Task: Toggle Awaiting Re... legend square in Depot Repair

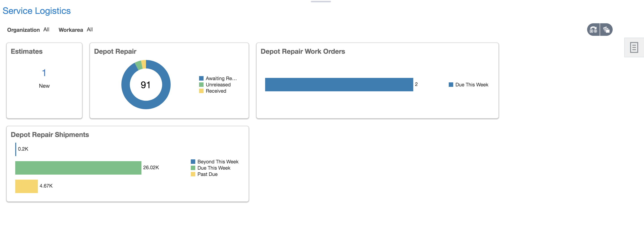Action: pyautogui.click(x=201, y=79)
